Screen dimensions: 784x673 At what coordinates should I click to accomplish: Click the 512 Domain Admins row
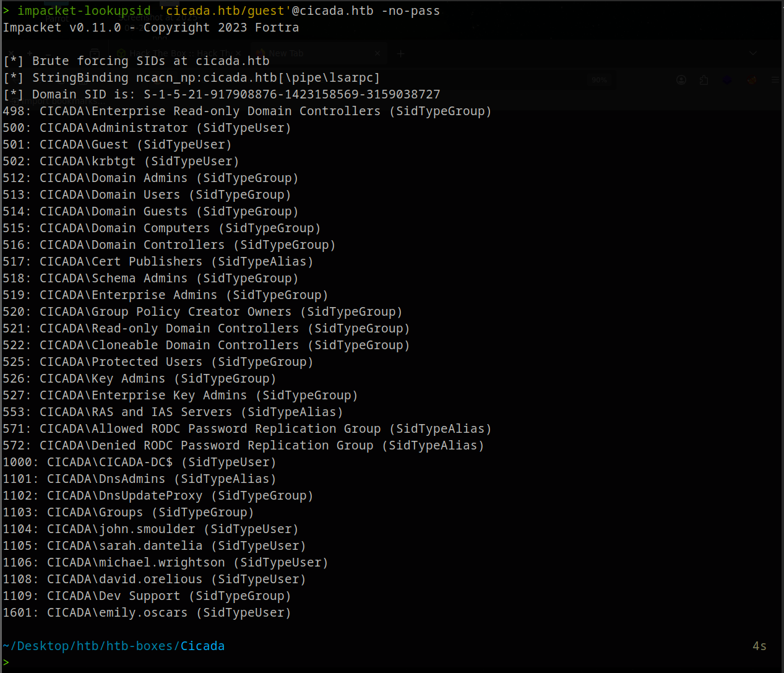(150, 178)
